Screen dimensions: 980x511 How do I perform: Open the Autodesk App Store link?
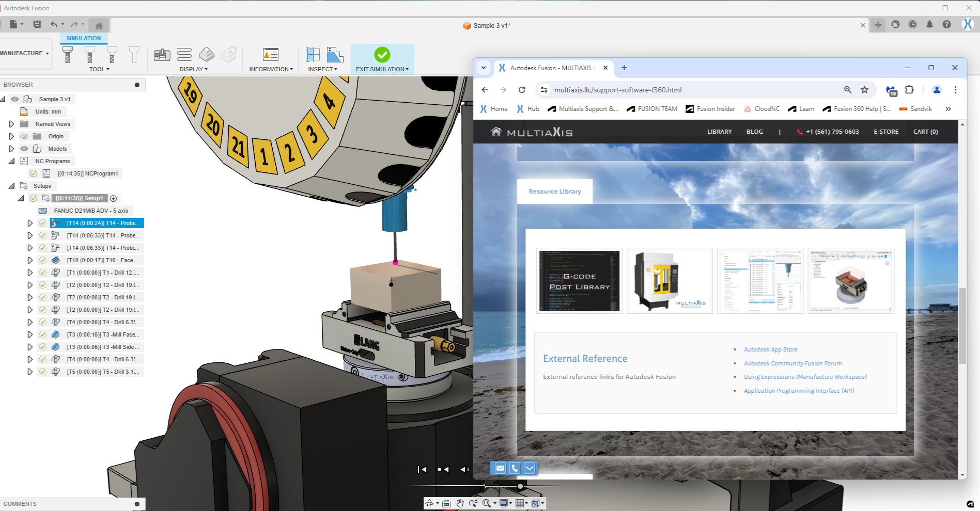(x=771, y=349)
